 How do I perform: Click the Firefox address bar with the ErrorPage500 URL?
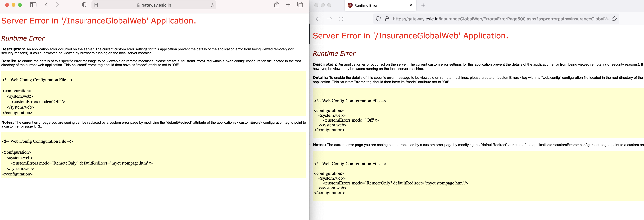point(487,18)
